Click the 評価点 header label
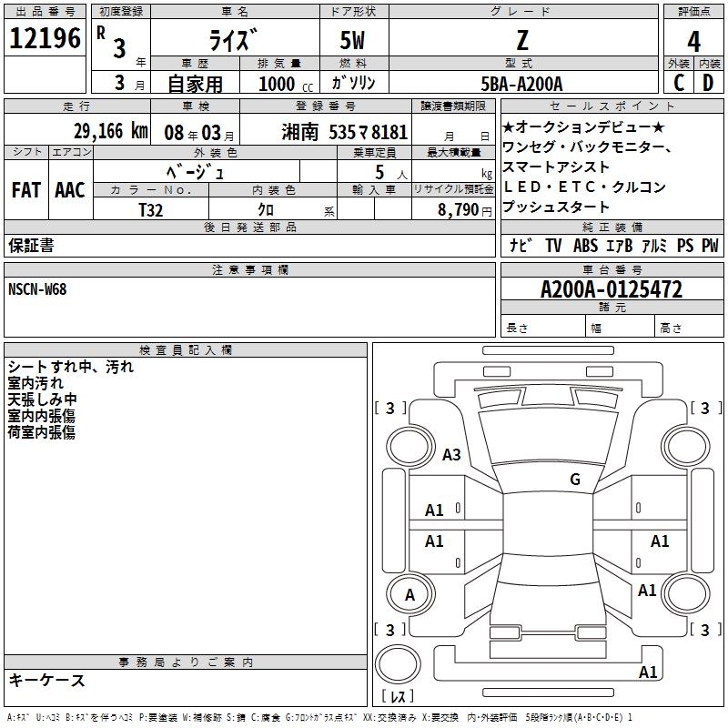Image resolution: width=728 pixels, height=728 pixels. 693,12
